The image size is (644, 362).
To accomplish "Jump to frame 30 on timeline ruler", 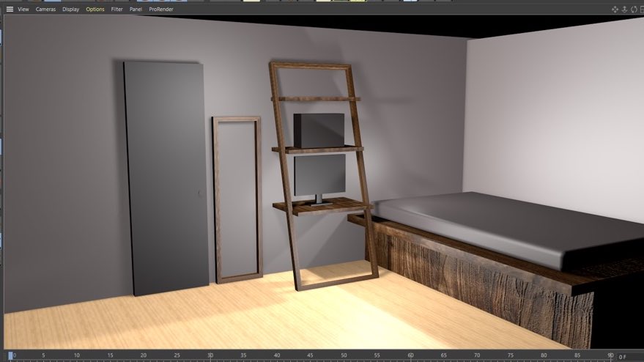I will [210, 355].
